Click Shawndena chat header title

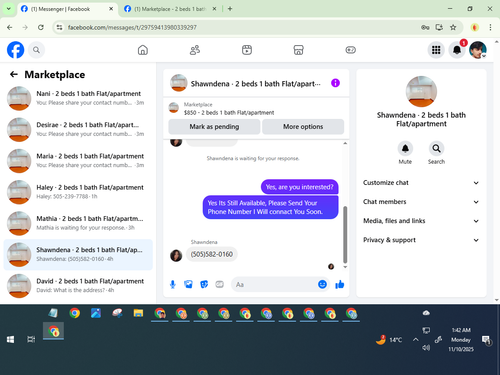[x=255, y=84]
